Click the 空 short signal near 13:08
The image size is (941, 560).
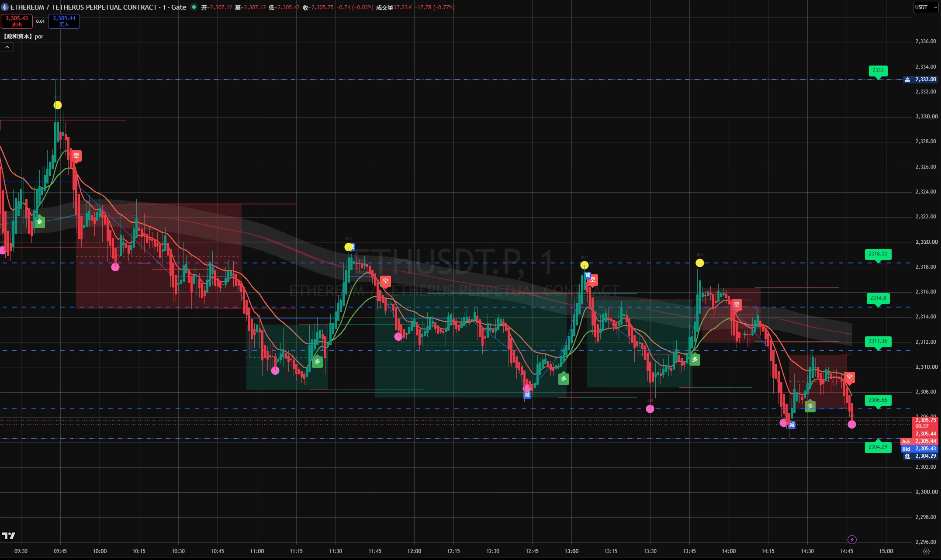[x=593, y=280]
